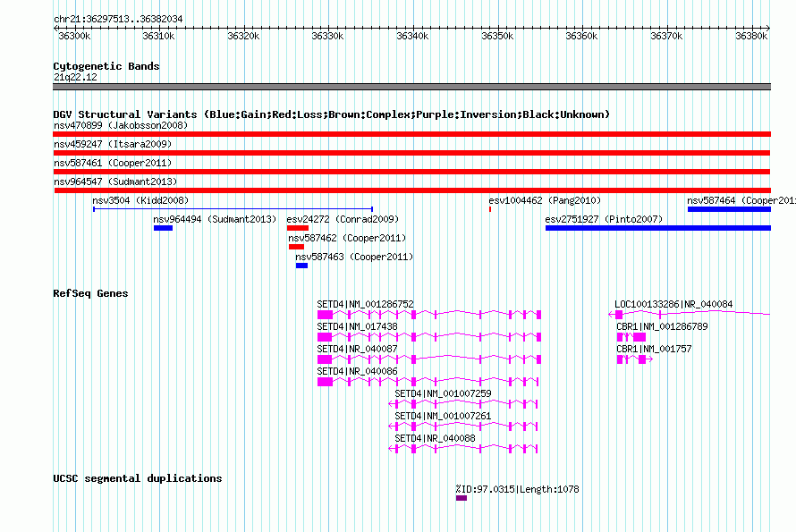Click the nsv470899 (Jakobsson2008) variant label
The width and height of the screenshot is (796, 532).
pos(121,125)
